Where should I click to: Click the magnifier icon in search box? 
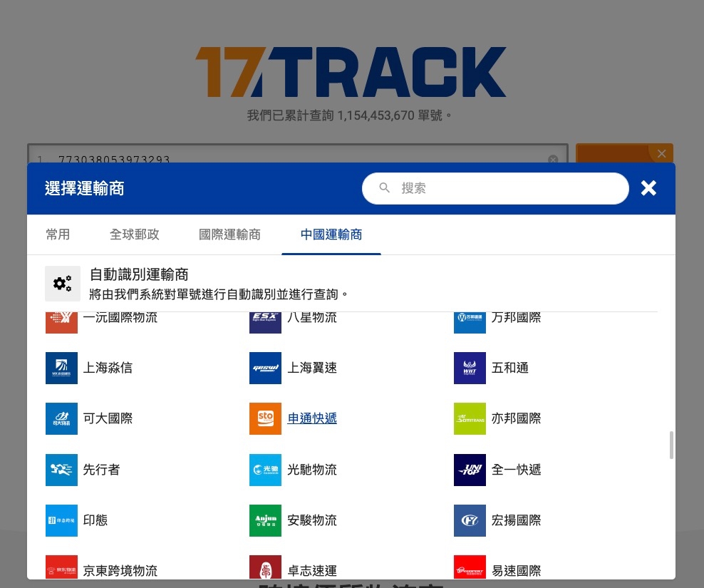coord(384,187)
